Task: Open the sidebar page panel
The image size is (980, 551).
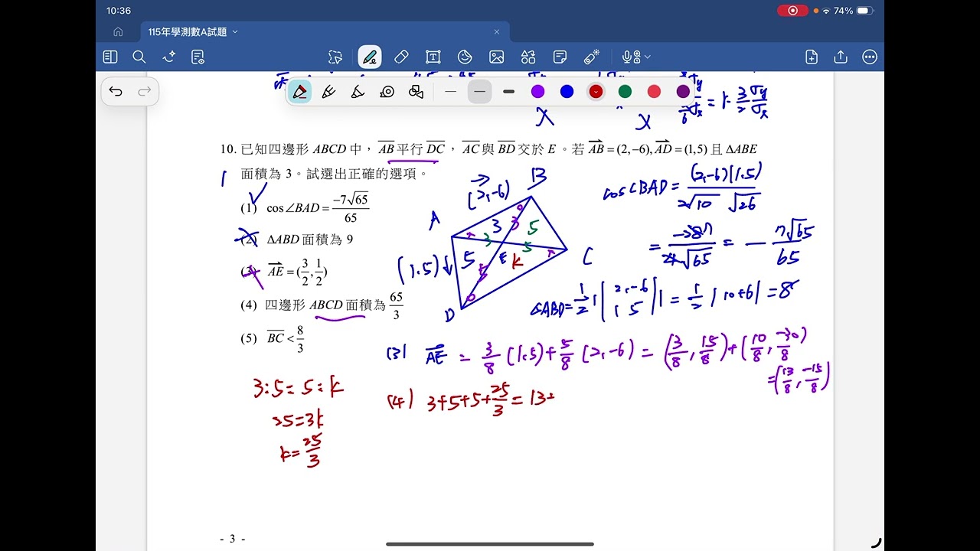Action: click(x=110, y=57)
